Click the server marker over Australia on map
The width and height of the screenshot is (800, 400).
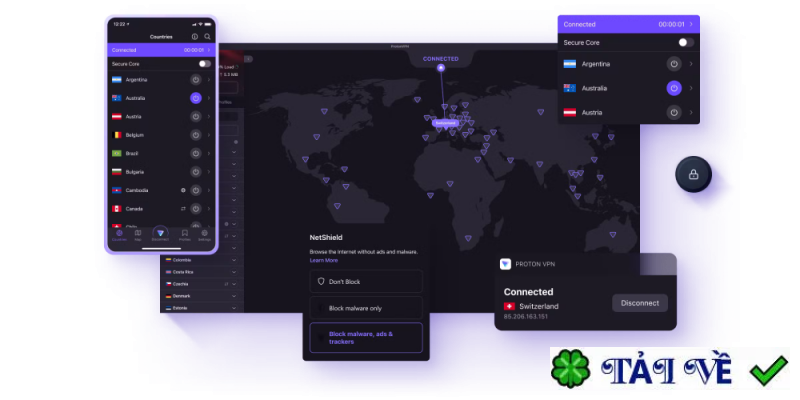(x=612, y=235)
